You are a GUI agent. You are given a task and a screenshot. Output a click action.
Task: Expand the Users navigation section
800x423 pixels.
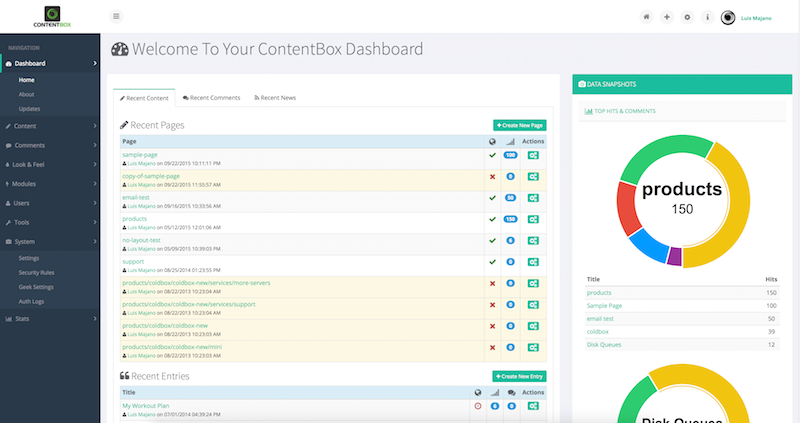click(x=48, y=203)
